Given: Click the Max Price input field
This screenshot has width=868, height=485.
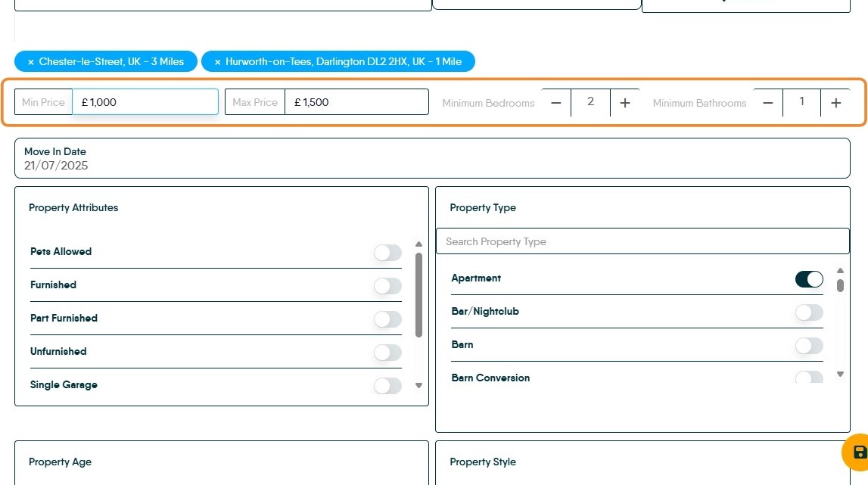Looking at the screenshot, I should coord(356,102).
